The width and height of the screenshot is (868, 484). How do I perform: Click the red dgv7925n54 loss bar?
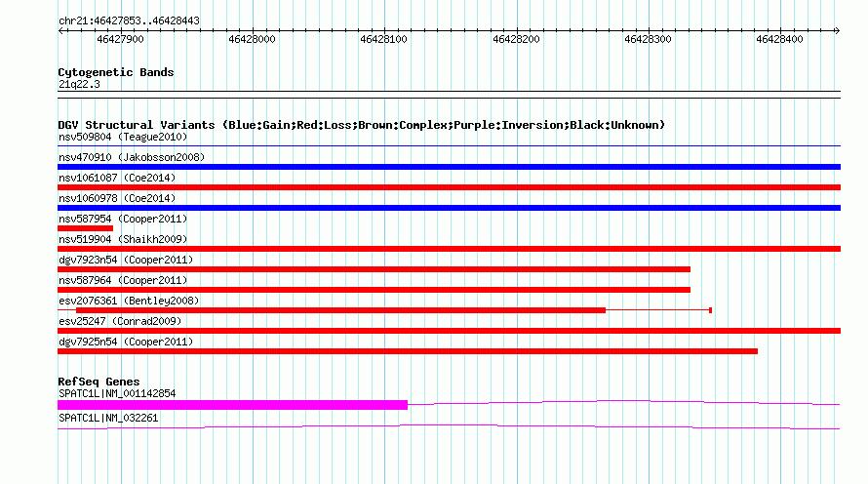click(408, 351)
